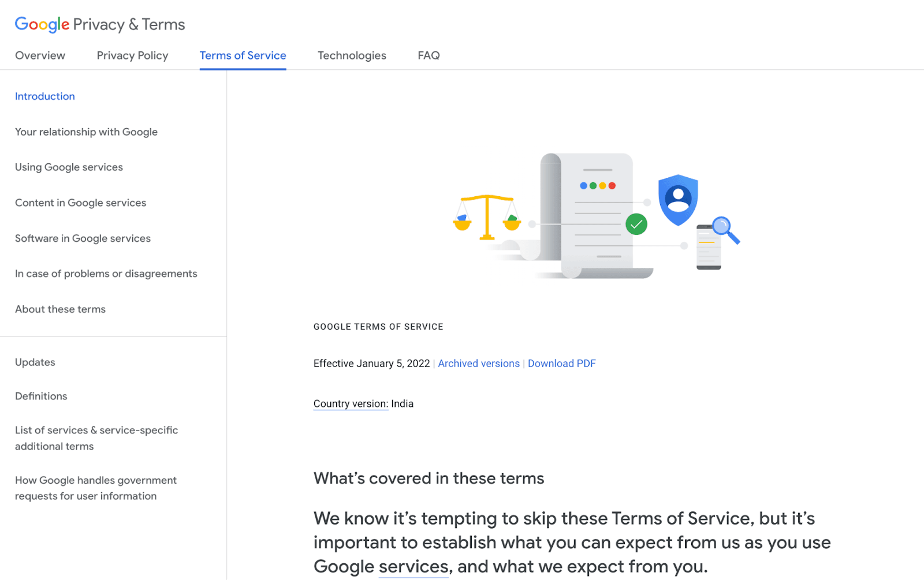
Task: Follow the underlined services link in the paragraph
Action: (x=413, y=567)
